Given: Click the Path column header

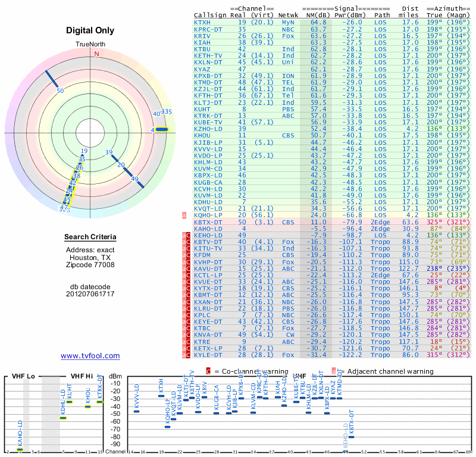Looking at the screenshot, I should (382, 15).
